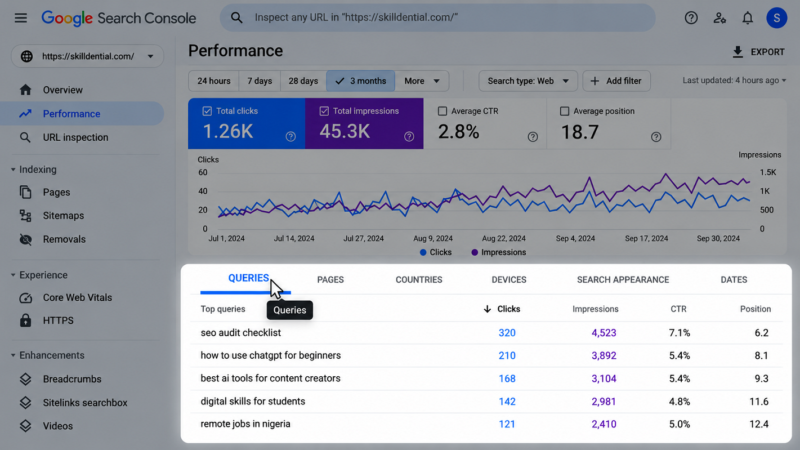Click the sort arrow beside Clicks column
This screenshot has height=450, width=800.
[487, 309]
